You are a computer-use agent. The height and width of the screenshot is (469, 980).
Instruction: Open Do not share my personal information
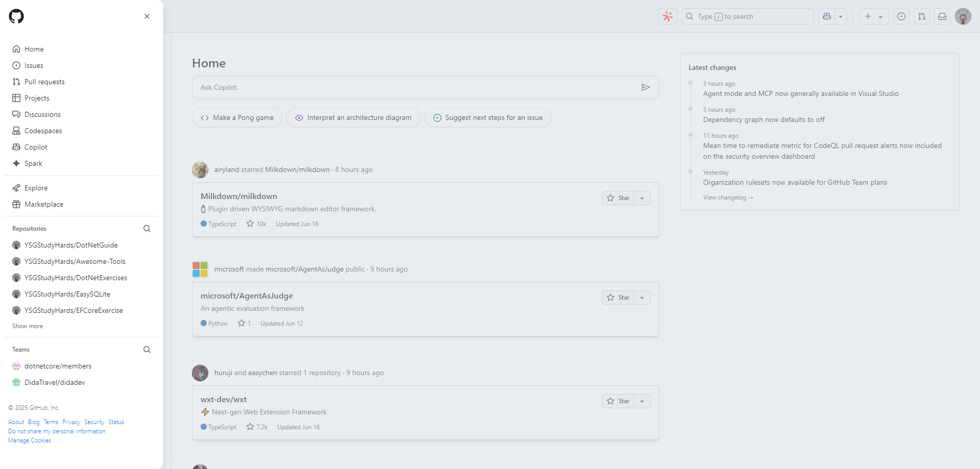pyautogui.click(x=57, y=431)
